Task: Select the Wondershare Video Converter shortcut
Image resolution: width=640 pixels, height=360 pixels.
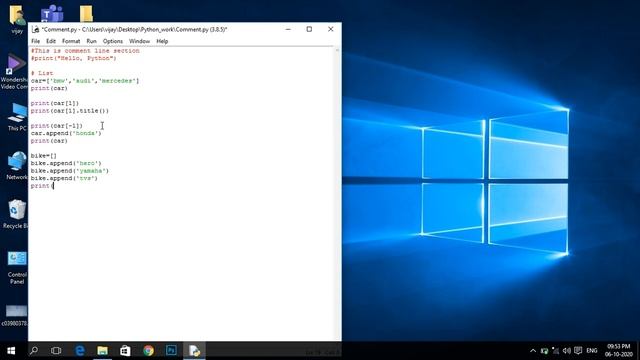Action: pos(14,72)
